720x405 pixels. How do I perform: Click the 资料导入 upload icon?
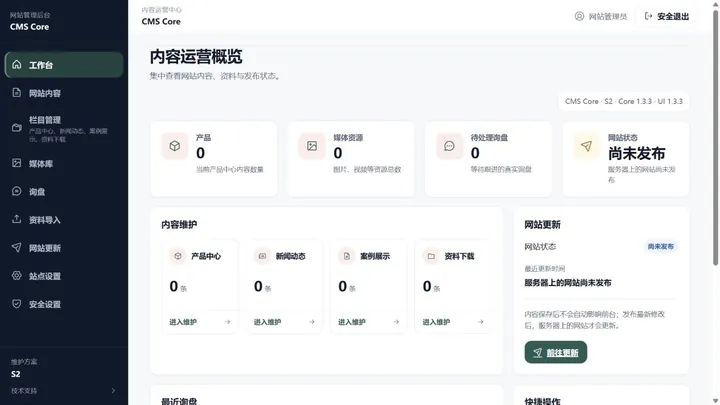click(x=17, y=219)
